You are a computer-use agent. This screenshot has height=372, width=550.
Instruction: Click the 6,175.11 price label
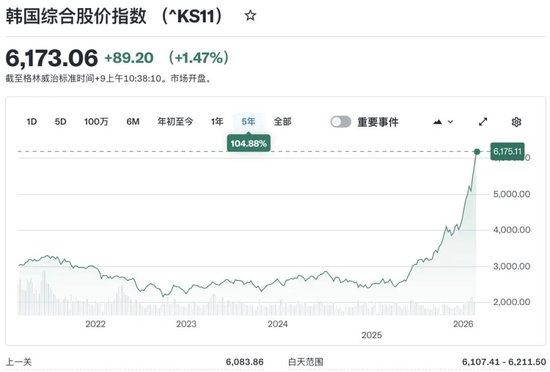coord(508,151)
